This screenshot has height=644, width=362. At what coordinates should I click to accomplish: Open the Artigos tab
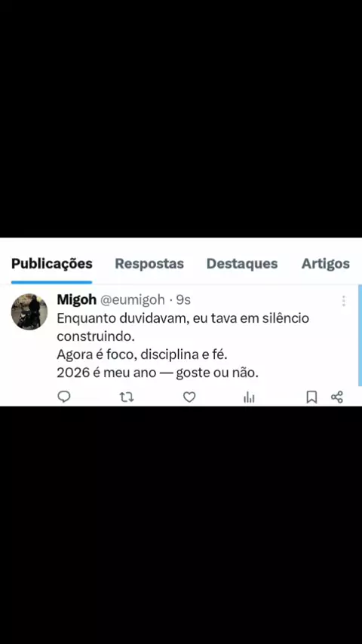click(326, 264)
